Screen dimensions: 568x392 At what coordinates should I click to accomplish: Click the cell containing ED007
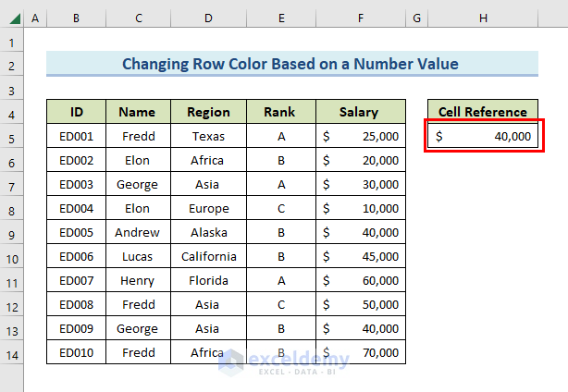point(76,281)
